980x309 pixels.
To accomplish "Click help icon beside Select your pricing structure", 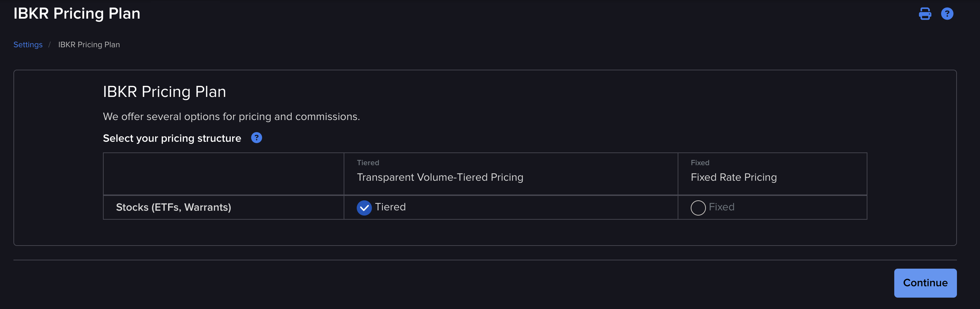I will 257,138.
